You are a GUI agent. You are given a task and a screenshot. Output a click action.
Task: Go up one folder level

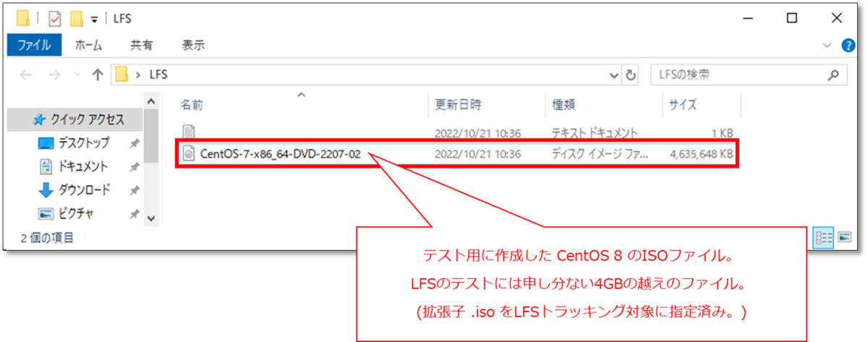click(98, 74)
